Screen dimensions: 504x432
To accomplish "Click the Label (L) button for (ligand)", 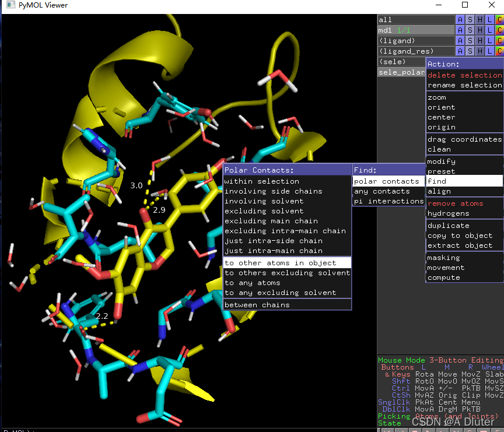I will pos(489,41).
